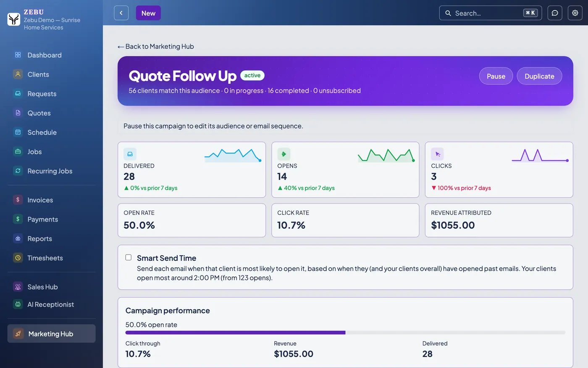
Task: Click the Reports chart icon
Action: (x=18, y=239)
